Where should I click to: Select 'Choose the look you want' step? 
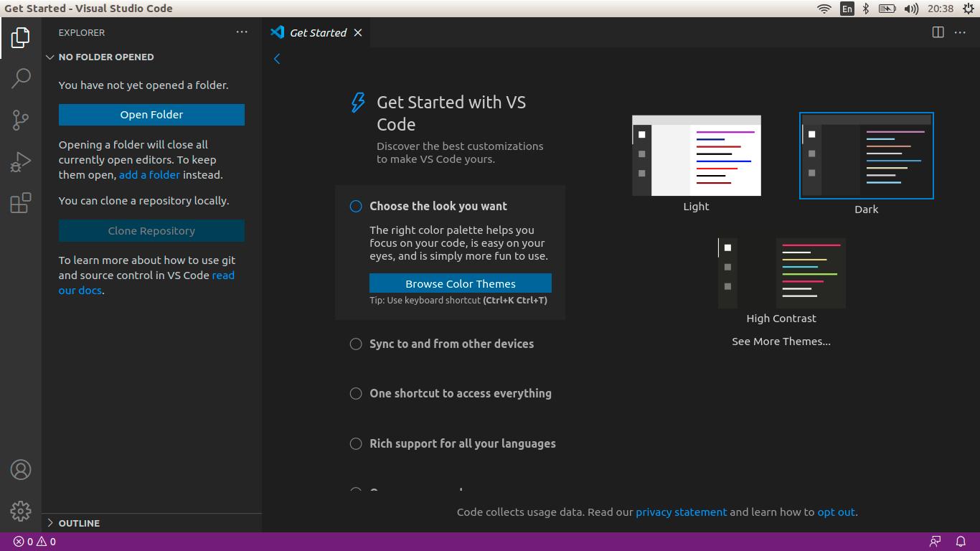tap(438, 206)
